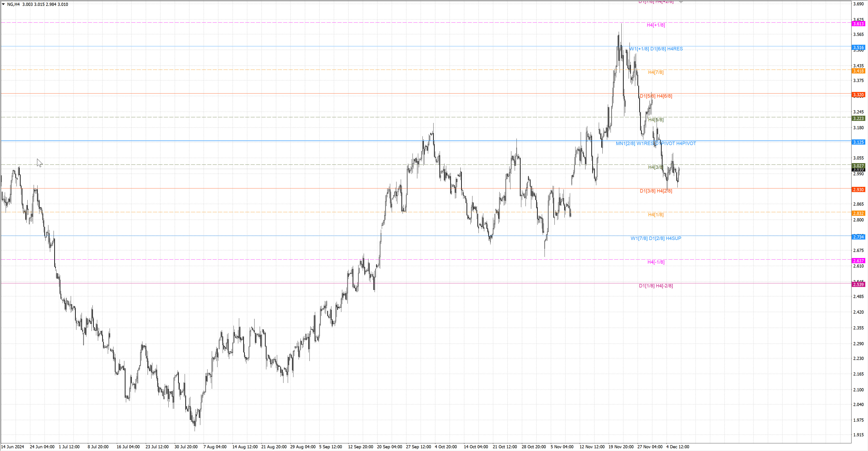Click the W1[7/8] D1[2/8] H4SUP label
The image size is (868, 451).
coord(656,238)
